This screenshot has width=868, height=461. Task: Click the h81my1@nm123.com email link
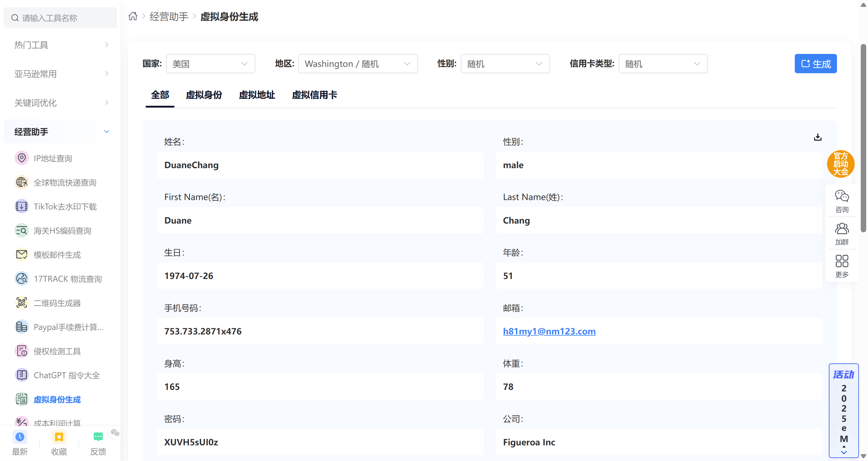click(549, 331)
